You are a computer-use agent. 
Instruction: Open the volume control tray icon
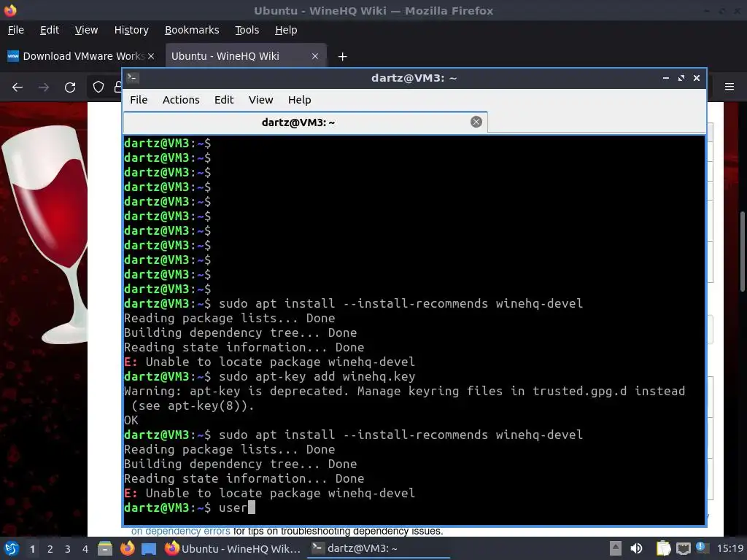point(636,548)
